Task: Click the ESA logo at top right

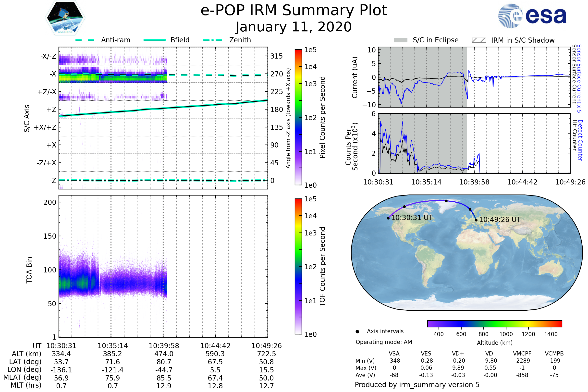Action: click(x=532, y=15)
